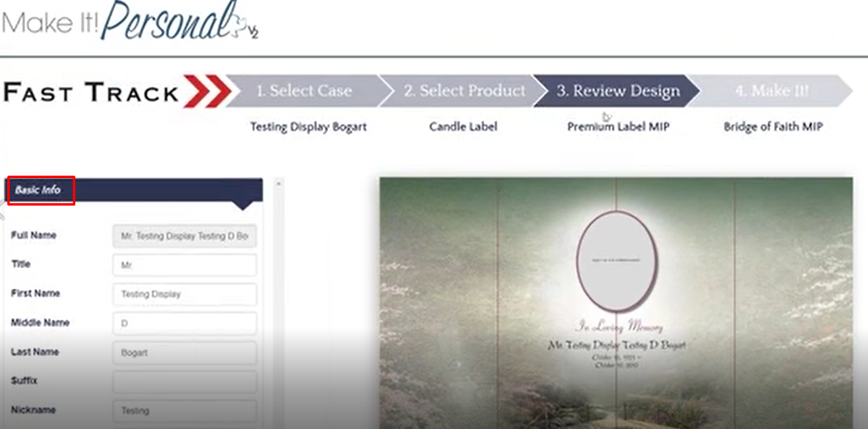Click the Basic Info panel arrow notch
The width and height of the screenshot is (868, 429).
[x=243, y=206]
